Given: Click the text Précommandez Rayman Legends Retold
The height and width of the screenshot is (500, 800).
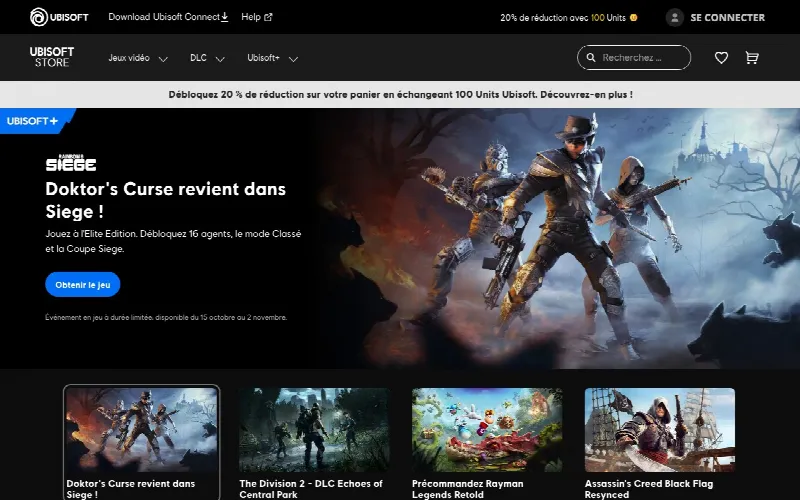Looking at the screenshot, I should (x=468, y=489).
